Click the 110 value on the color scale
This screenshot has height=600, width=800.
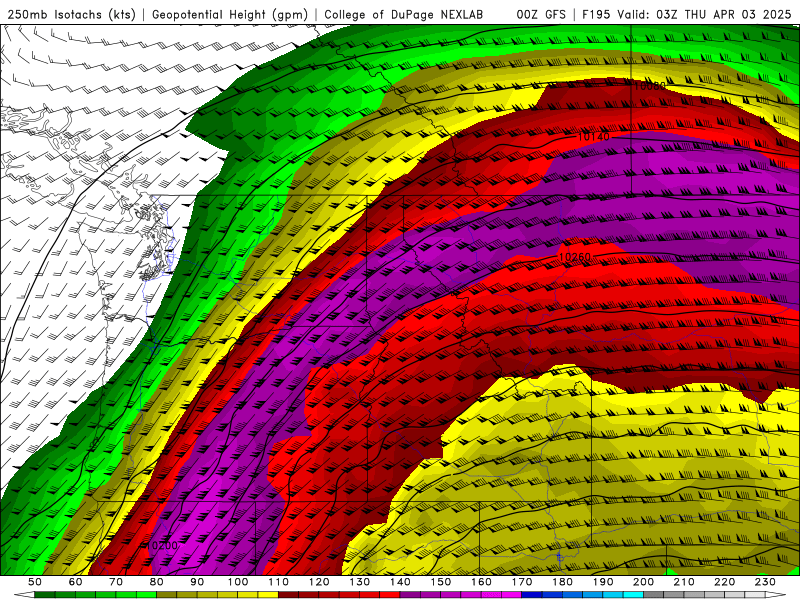[x=278, y=582]
